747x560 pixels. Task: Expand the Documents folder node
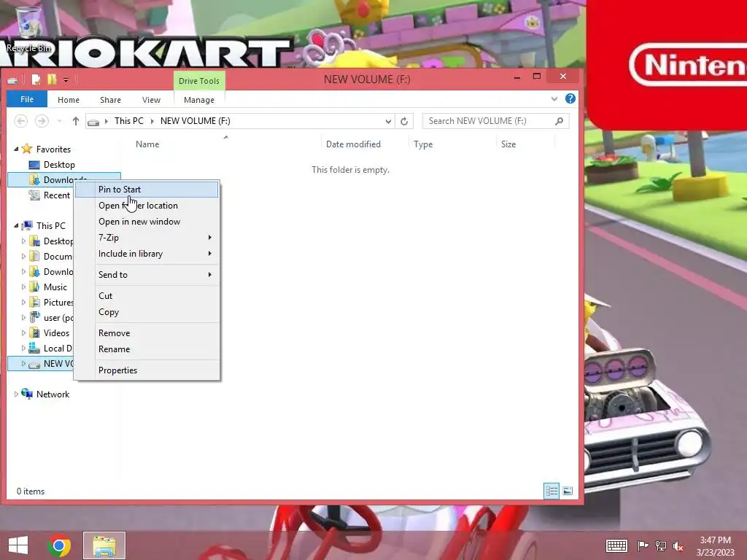[24, 256]
